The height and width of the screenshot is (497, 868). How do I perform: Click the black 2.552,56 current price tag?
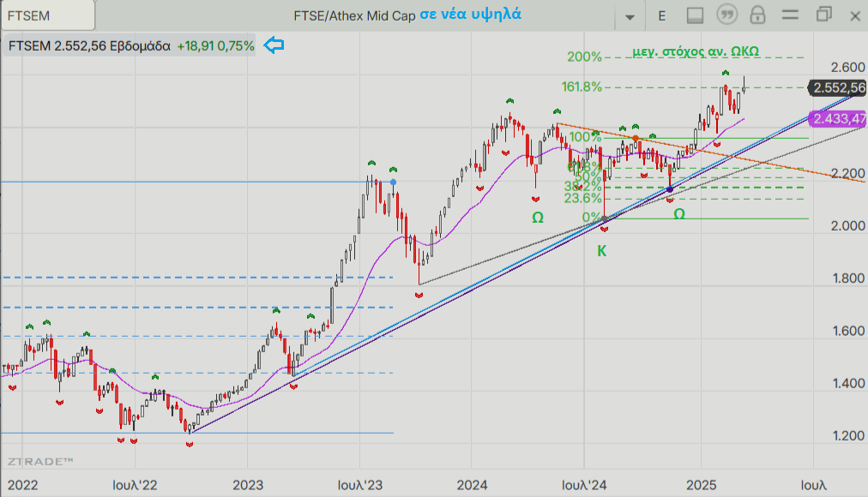(x=838, y=87)
